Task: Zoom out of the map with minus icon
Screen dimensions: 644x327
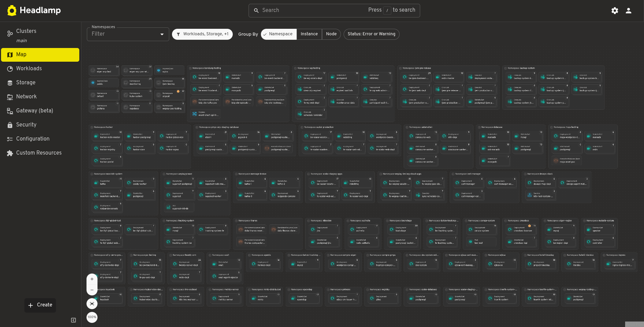Action: click(92, 290)
